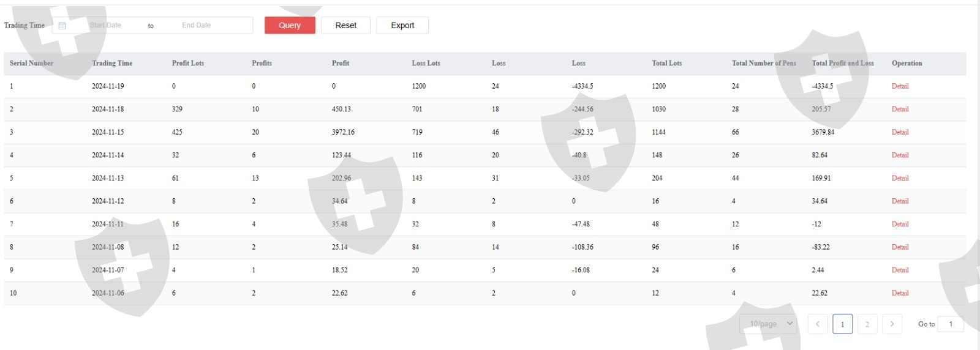980x350 pixels.
Task: Open Detail for 2024-11-19 row
Action: (900, 86)
